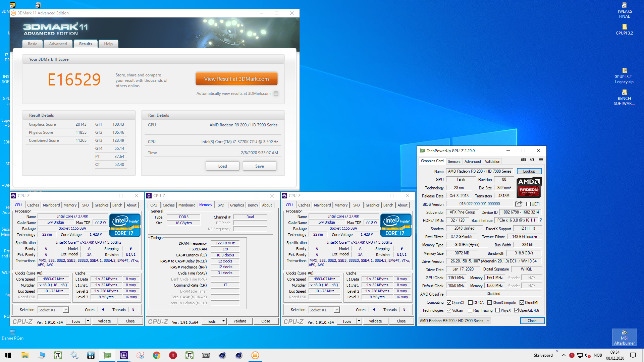Open the Snipping Tool taskbar icon

pyautogui.click(x=140, y=355)
